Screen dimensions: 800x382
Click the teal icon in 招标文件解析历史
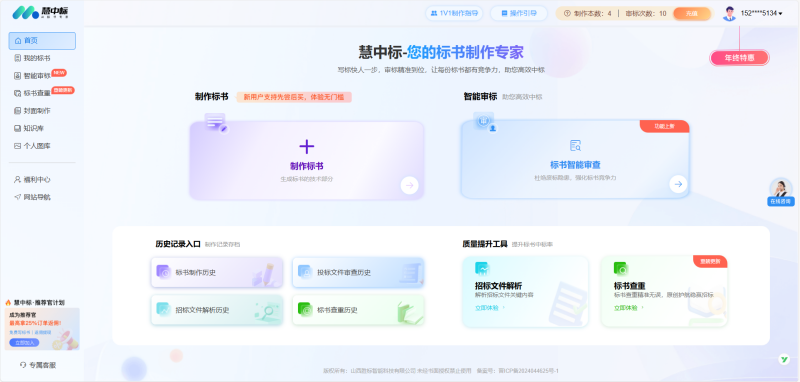point(163,309)
